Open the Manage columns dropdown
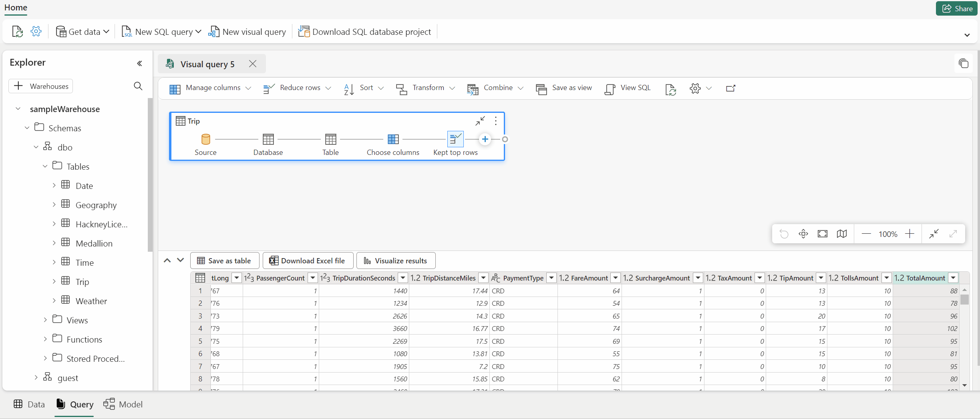The width and height of the screenshot is (980, 419). [248, 88]
